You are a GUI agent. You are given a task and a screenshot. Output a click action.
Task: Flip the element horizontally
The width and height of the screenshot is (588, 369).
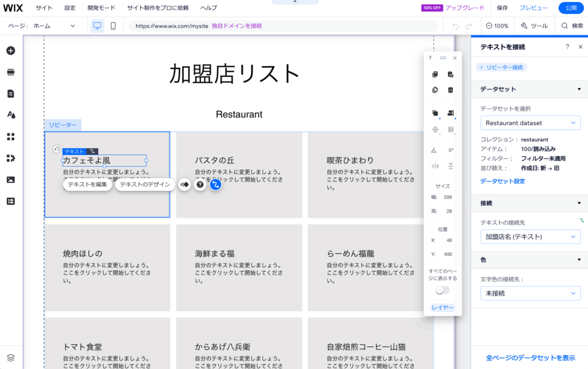coord(435,165)
